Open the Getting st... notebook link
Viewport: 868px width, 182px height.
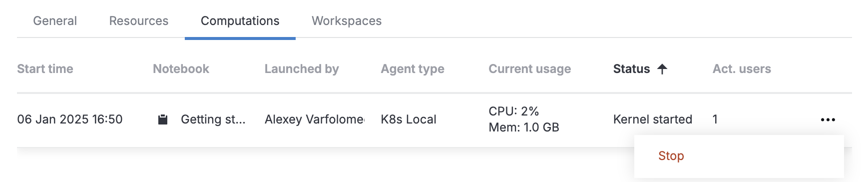pyautogui.click(x=213, y=119)
